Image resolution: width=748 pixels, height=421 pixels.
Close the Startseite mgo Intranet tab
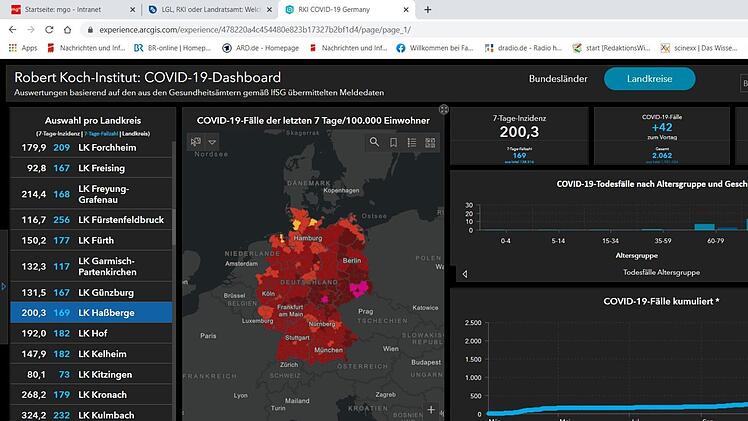click(x=132, y=10)
